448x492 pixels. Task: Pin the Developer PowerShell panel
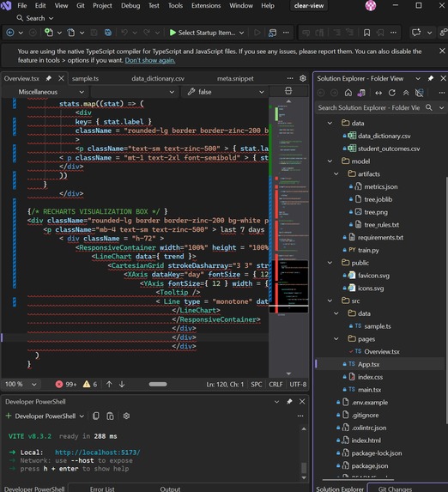click(x=289, y=402)
